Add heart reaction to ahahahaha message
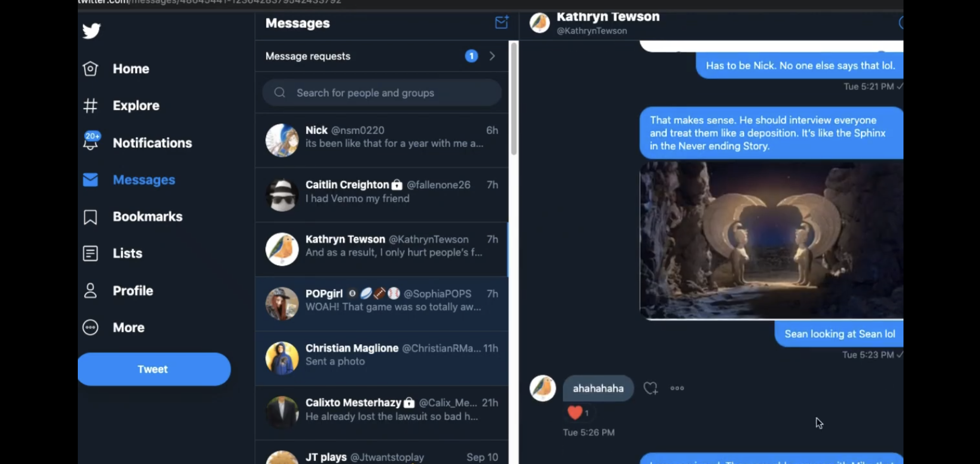This screenshot has width=980, height=464. [x=650, y=388]
